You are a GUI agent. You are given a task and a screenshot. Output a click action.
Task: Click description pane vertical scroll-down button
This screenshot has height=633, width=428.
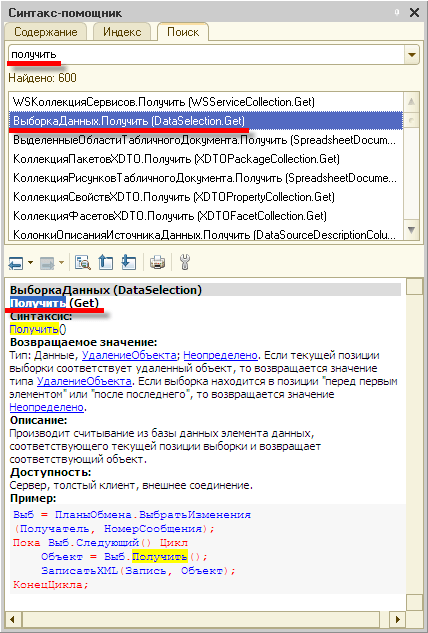tap(414, 602)
